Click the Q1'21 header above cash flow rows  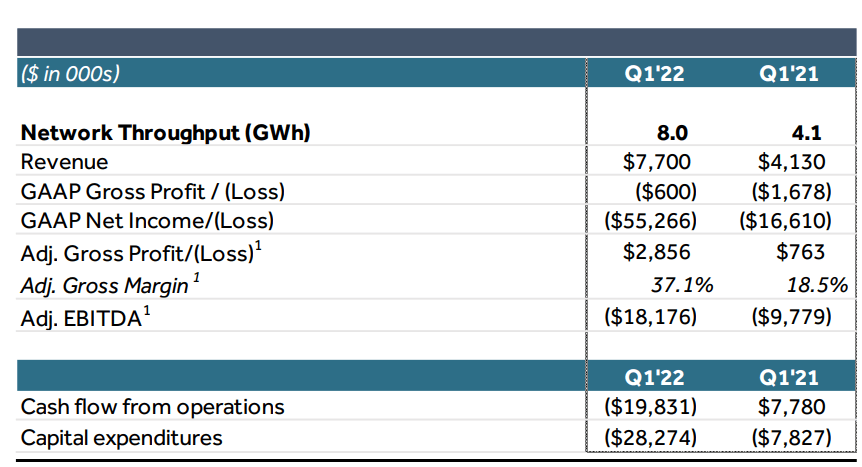(x=789, y=377)
